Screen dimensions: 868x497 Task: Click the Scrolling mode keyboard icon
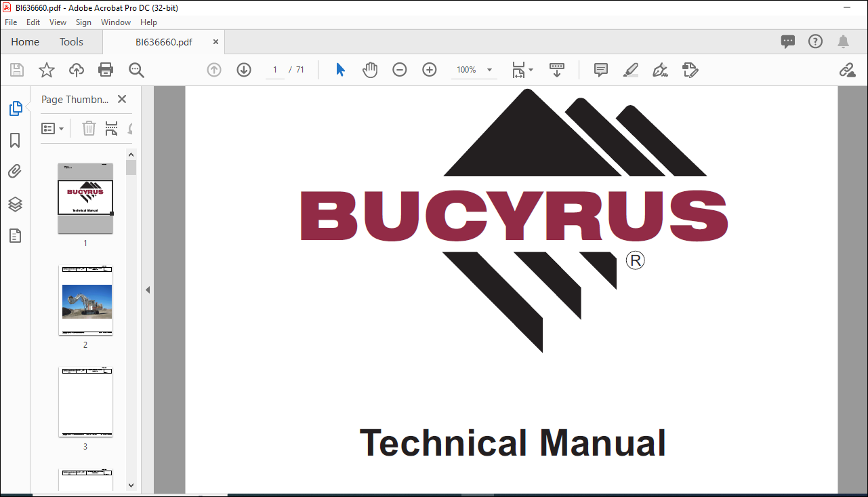click(x=557, y=70)
